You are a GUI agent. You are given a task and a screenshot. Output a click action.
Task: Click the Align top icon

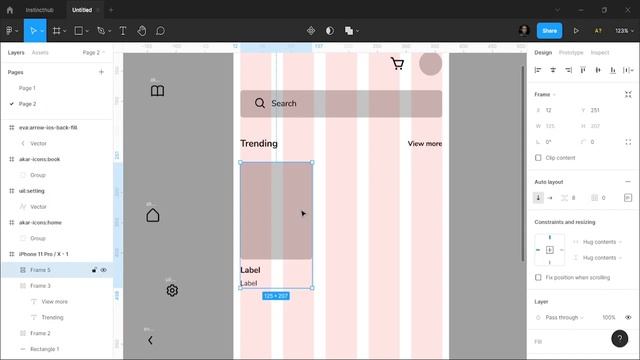pyautogui.click(x=583, y=70)
